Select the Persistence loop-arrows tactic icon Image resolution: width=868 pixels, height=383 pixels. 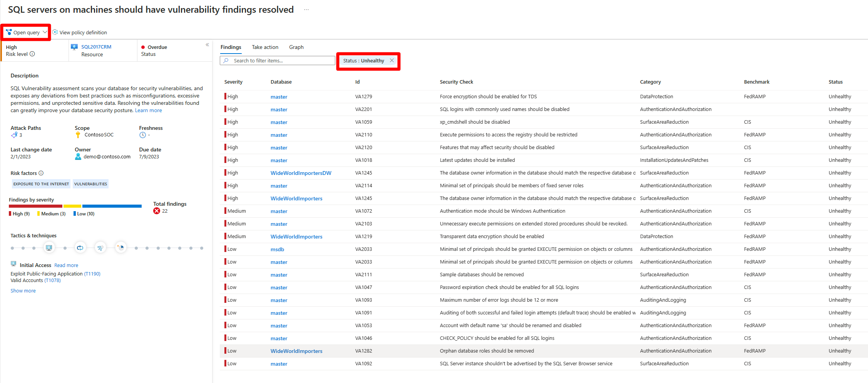click(80, 248)
